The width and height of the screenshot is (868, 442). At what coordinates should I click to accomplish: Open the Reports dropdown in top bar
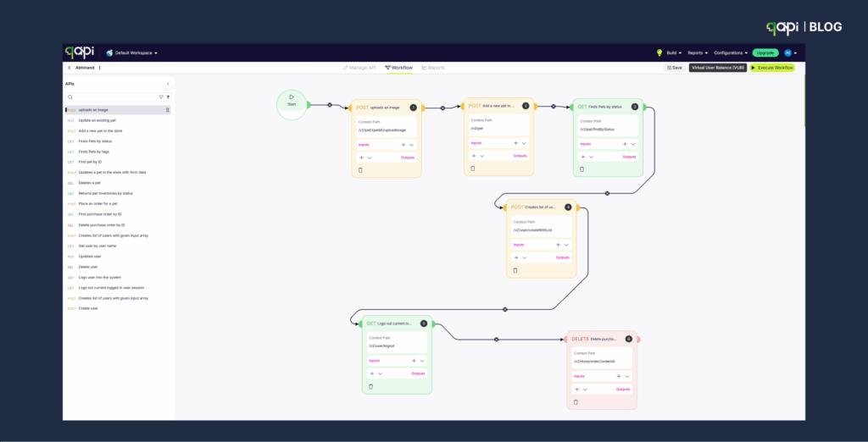point(698,53)
